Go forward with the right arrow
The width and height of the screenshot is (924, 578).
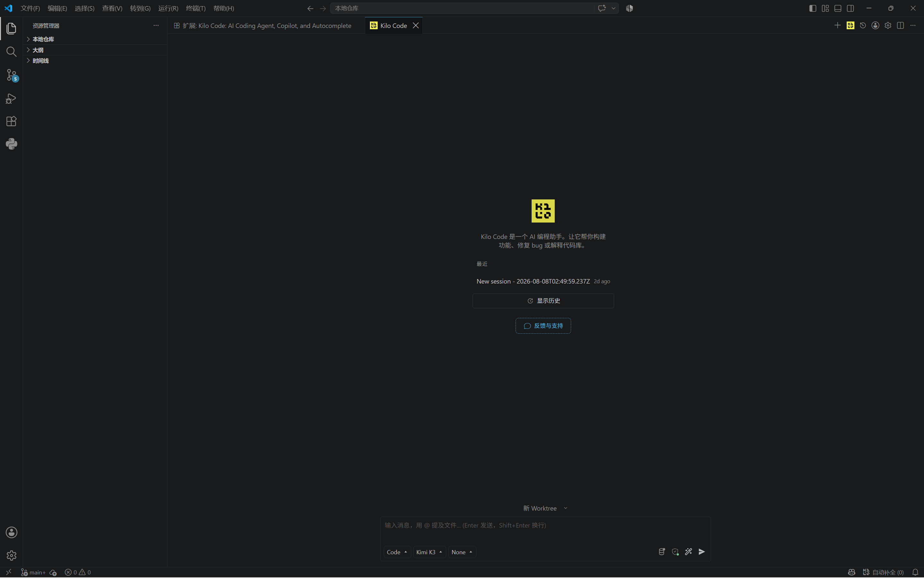(323, 8)
